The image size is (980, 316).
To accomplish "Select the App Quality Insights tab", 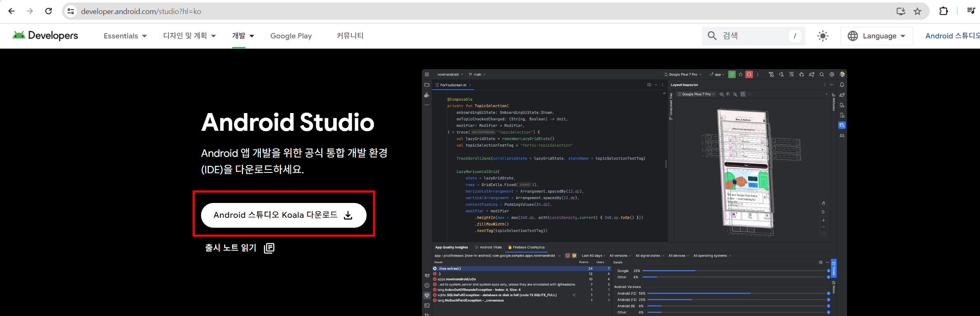I will point(452,248).
